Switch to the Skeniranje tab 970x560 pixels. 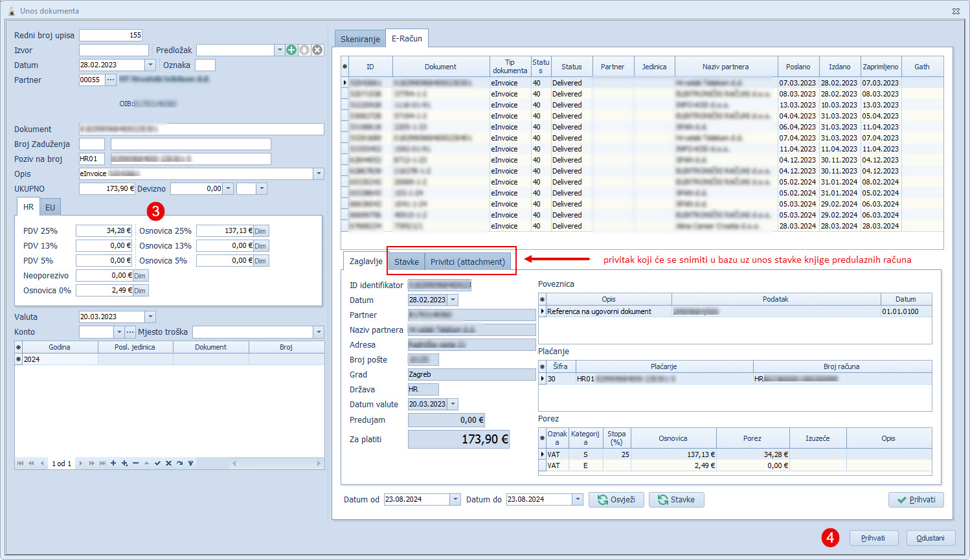[x=360, y=39]
